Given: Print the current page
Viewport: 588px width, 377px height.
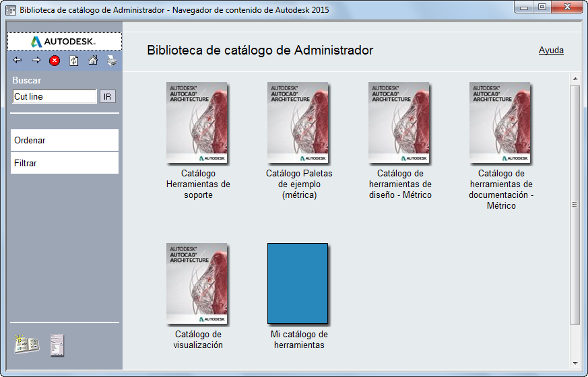Looking at the screenshot, I should 112,61.
